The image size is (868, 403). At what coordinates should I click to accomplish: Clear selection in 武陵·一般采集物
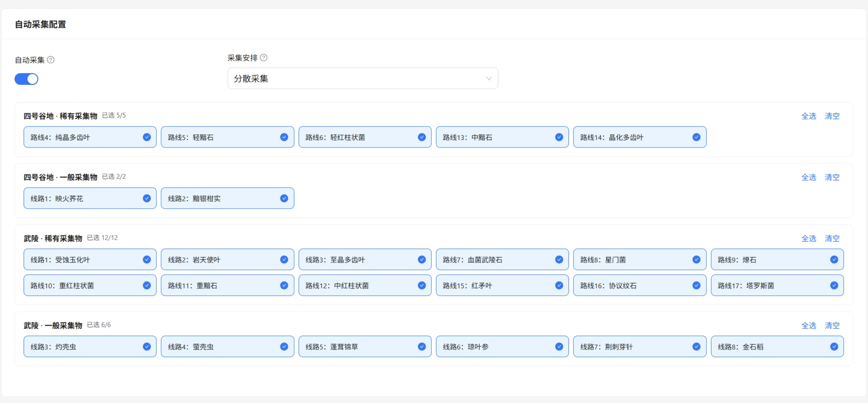tap(832, 325)
